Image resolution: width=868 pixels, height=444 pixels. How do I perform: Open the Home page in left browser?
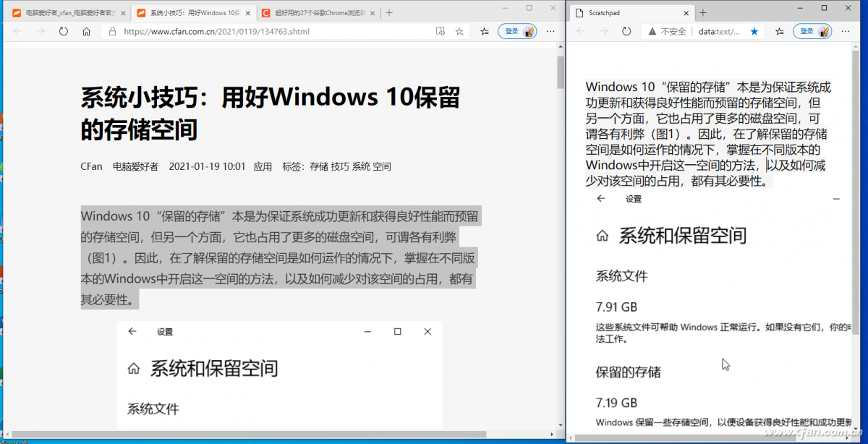click(86, 32)
